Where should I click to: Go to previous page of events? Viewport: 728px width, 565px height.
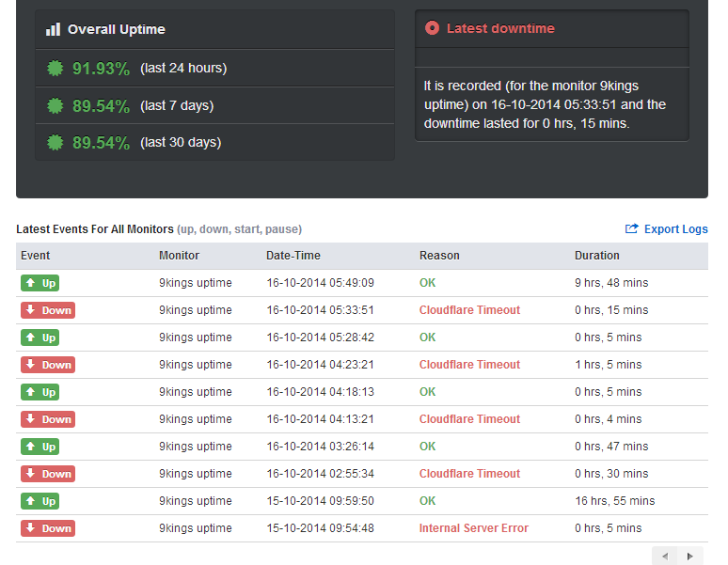click(x=665, y=556)
